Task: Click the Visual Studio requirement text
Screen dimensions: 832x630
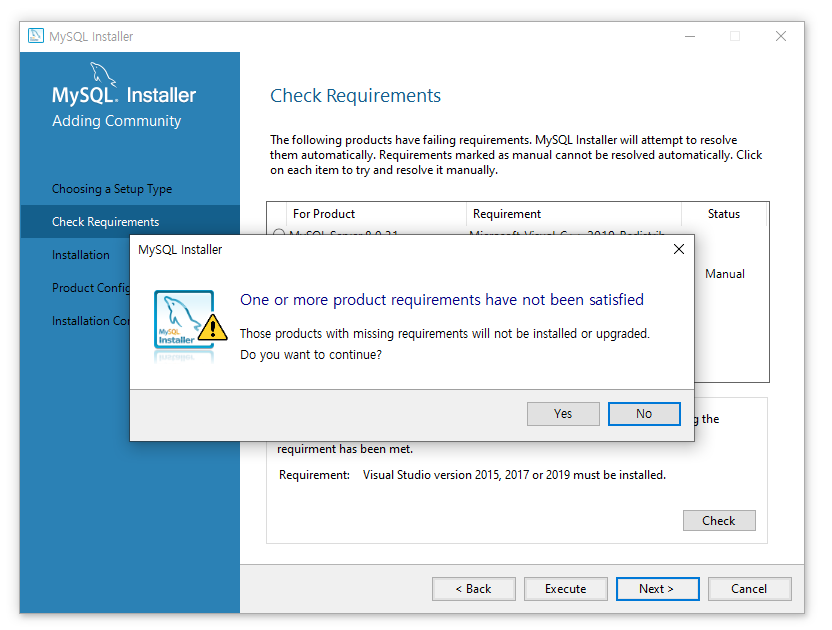Action: coord(514,475)
